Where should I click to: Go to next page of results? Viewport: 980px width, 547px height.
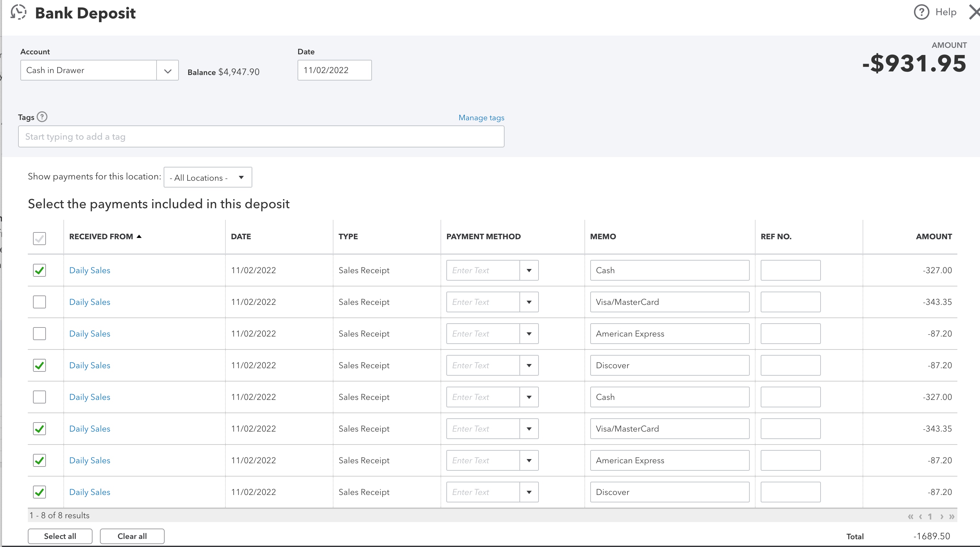point(942,516)
